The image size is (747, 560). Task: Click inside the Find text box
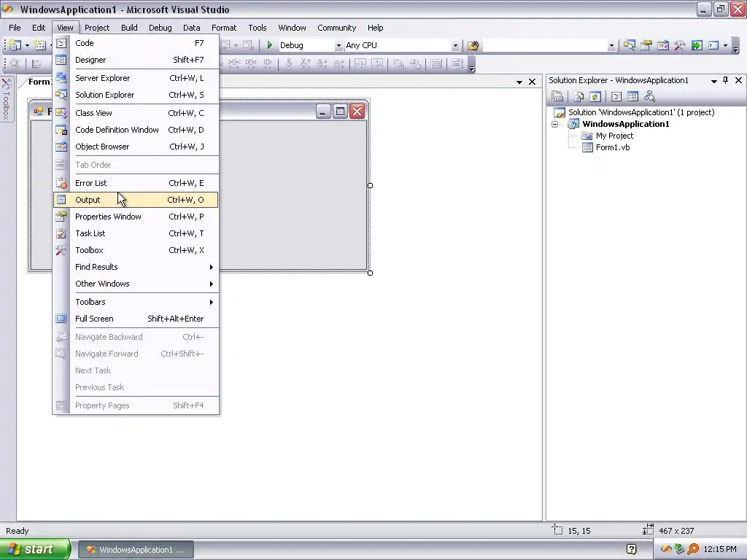(x=545, y=46)
